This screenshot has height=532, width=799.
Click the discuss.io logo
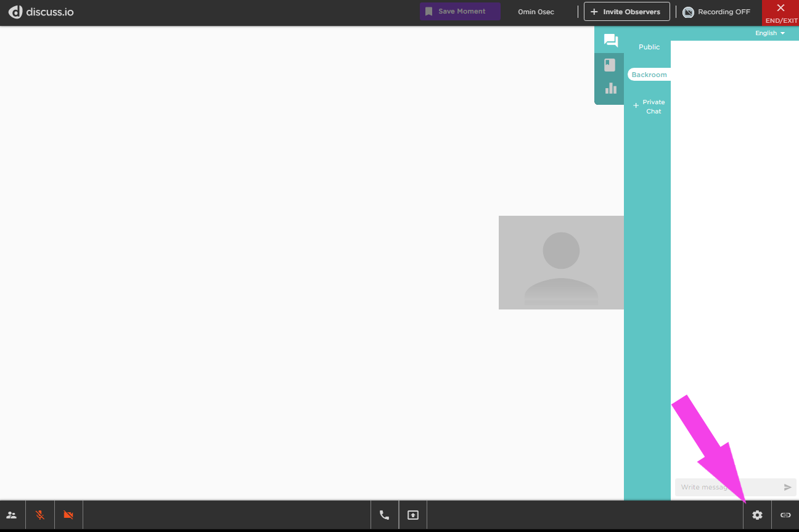[41, 11]
